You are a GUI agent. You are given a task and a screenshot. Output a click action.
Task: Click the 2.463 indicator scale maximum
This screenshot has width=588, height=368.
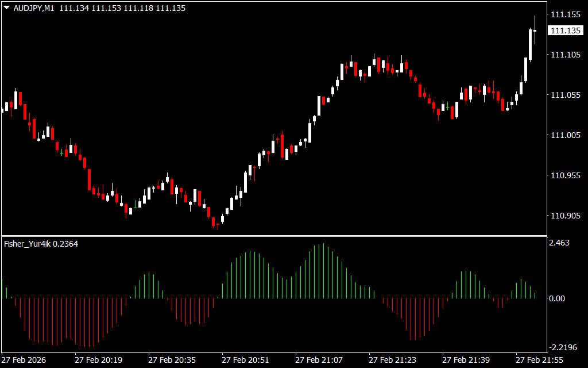point(559,243)
